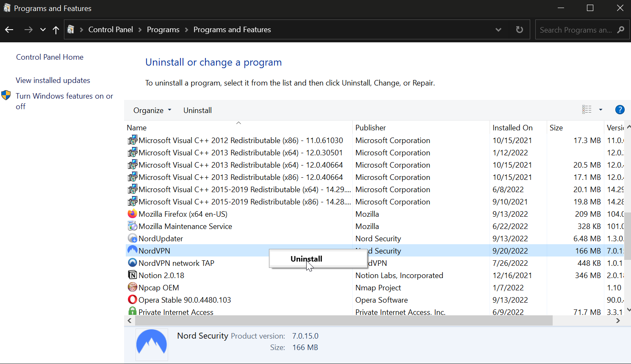Change view using the view icon
The image size is (631, 364).
(x=587, y=110)
